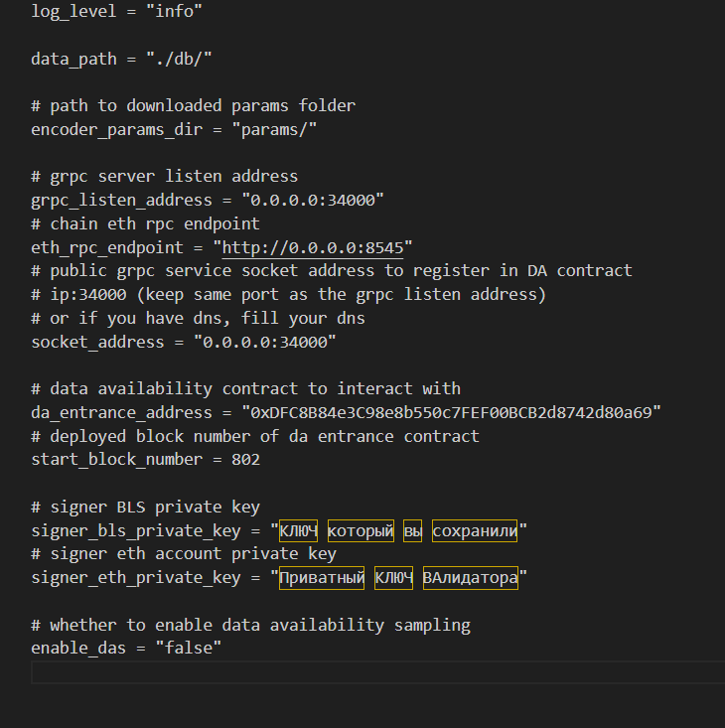This screenshot has height=728, width=725.
Task: Click the socket_address "0.0.0.0:34000" value
Action: click(265, 343)
